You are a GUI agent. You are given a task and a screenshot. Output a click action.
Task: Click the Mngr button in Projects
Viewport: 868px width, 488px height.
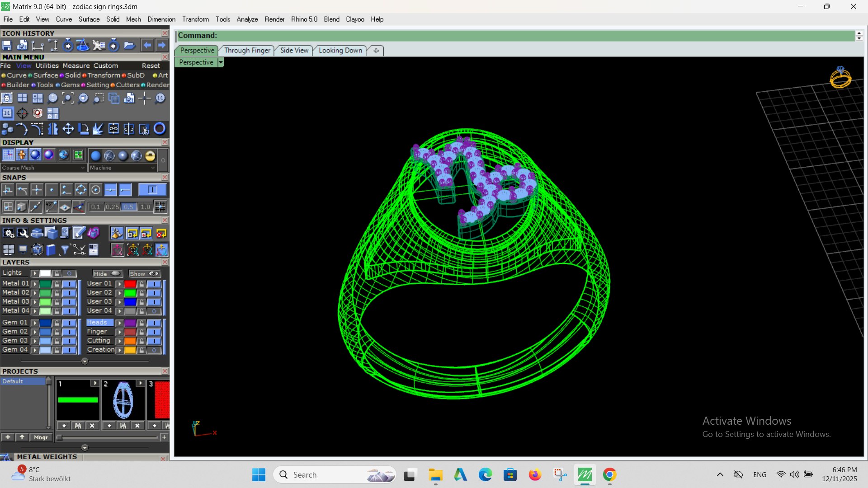click(x=41, y=437)
